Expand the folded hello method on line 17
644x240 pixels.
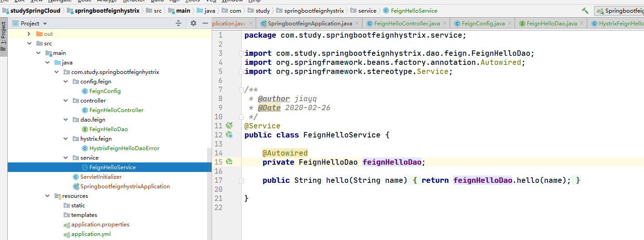pos(242,180)
